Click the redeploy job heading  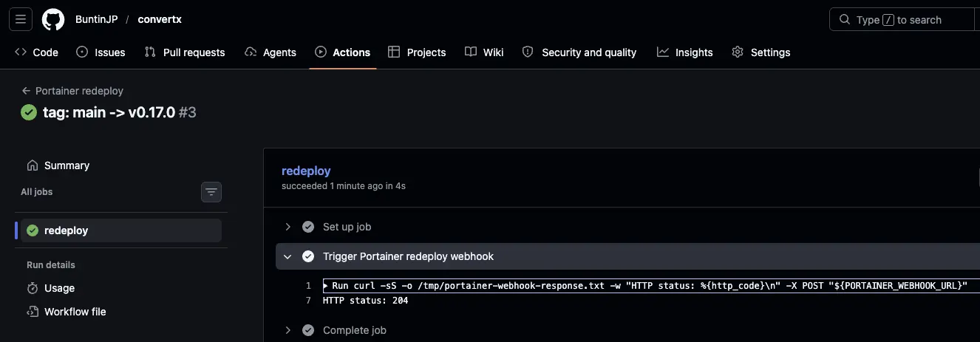(306, 171)
